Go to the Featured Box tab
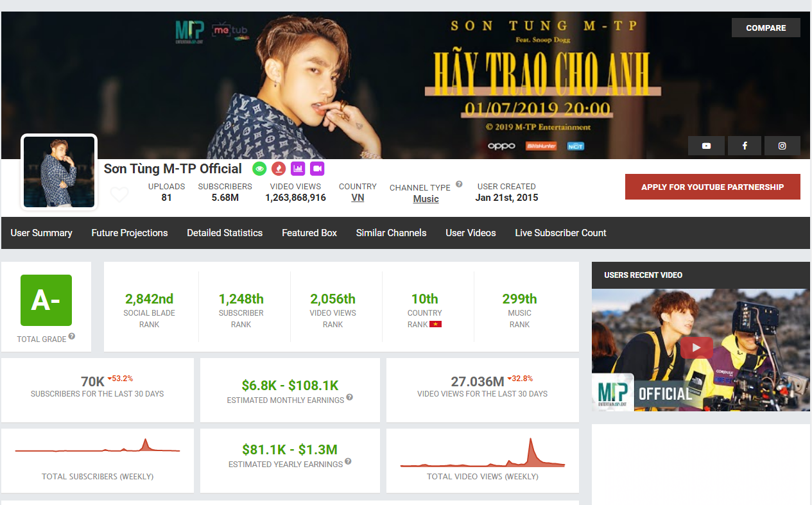Image resolution: width=812 pixels, height=505 pixels. (309, 233)
